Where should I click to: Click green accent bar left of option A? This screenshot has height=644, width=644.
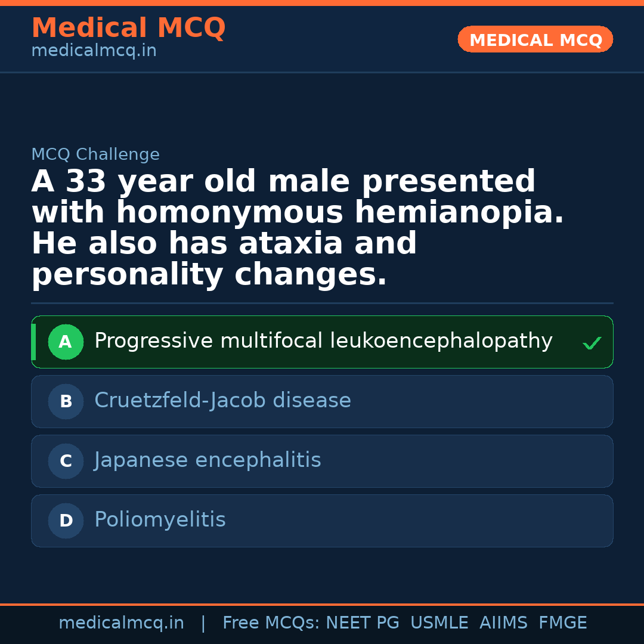coord(33,342)
